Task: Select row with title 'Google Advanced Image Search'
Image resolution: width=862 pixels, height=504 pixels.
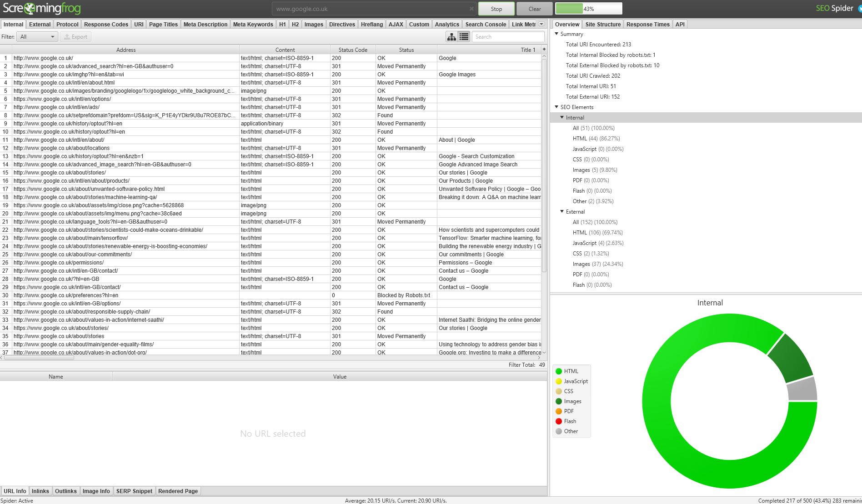Action: pos(271,165)
